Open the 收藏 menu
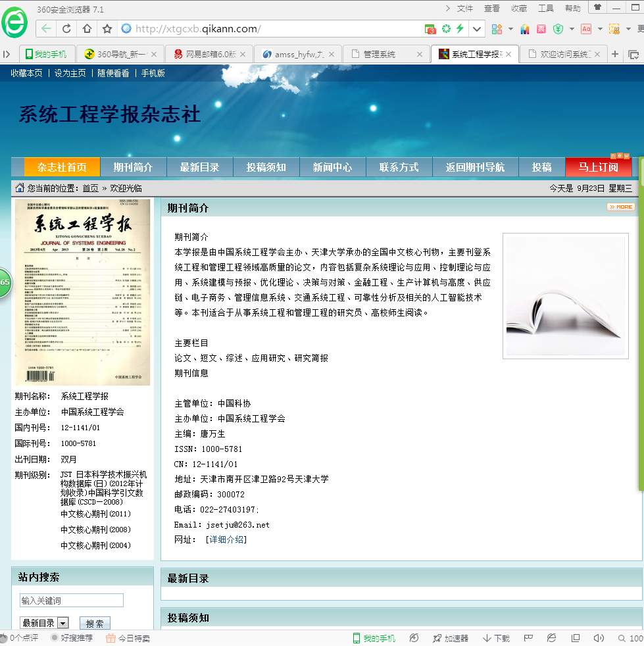644x646 pixels. click(x=519, y=9)
